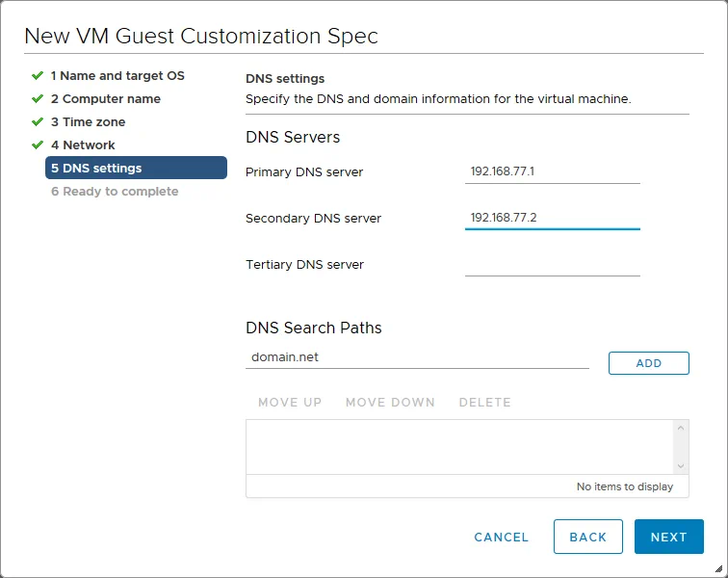Click MOVE UP above the search path list
The width and height of the screenshot is (728, 578).
coord(290,402)
